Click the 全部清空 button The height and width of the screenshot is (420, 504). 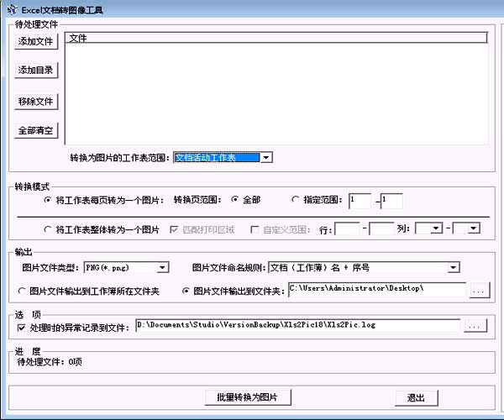click(36, 130)
